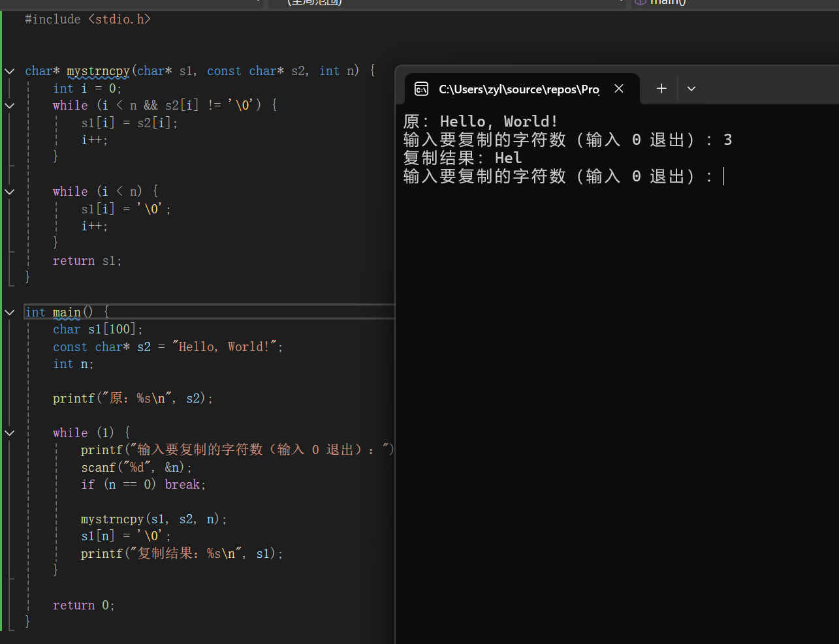Click the 'int n;' declaration in main
The height and width of the screenshot is (644, 839).
click(73, 364)
